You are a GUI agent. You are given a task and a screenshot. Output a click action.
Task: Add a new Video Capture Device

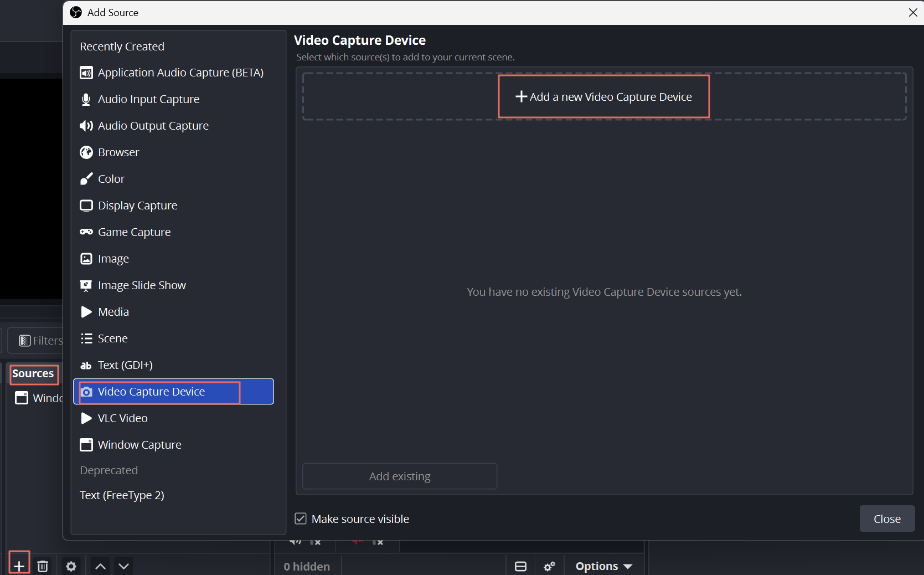pos(604,96)
